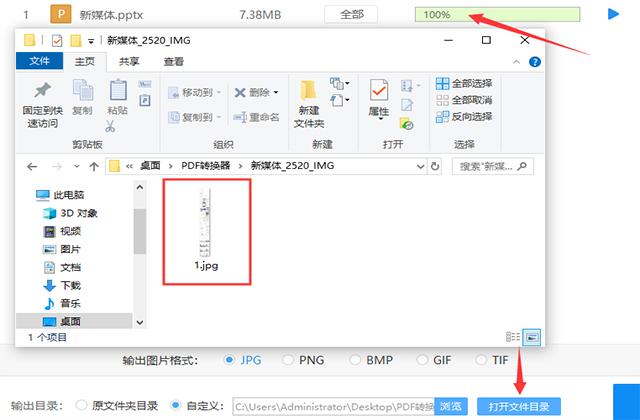Viewport: 640px width, 420px height.
Task: Select JPG output image format
Action: click(x=229, y=360)
